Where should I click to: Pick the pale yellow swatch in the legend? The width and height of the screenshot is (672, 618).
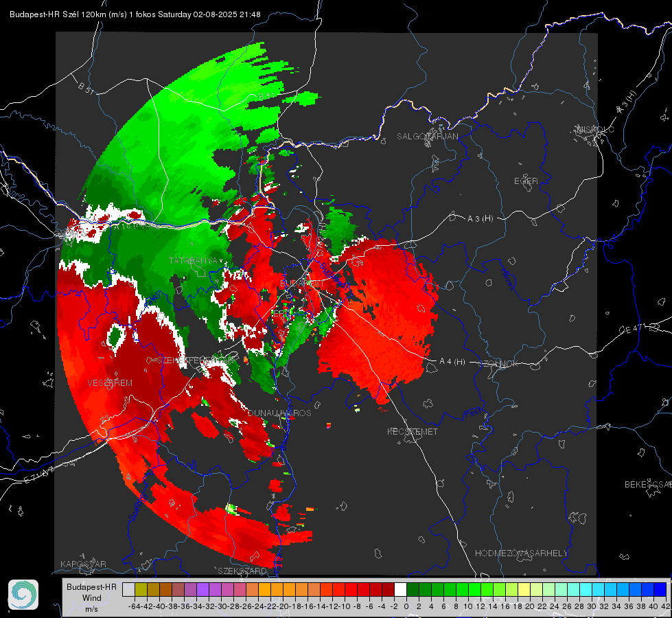point(524,589)
